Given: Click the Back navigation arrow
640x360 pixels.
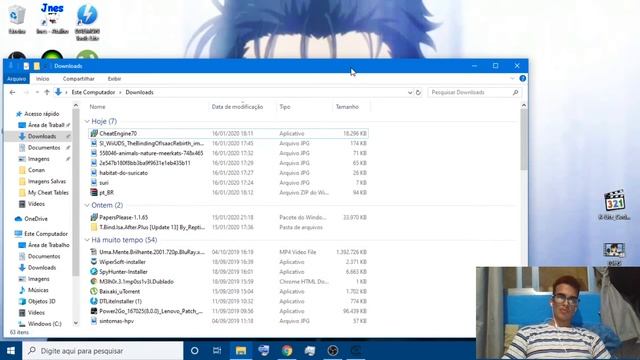Looking at the screenshot, I should [13, 92].
